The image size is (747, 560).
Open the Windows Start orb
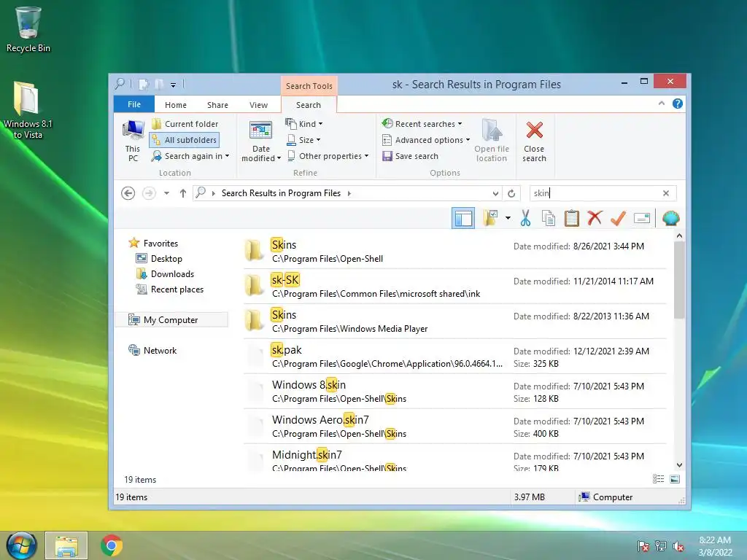click(x=21, y=545)
